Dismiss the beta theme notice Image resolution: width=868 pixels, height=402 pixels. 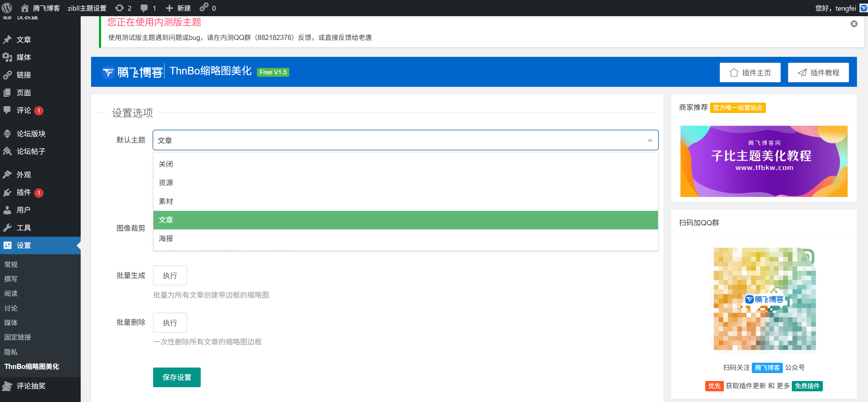(x=854, y=24)
